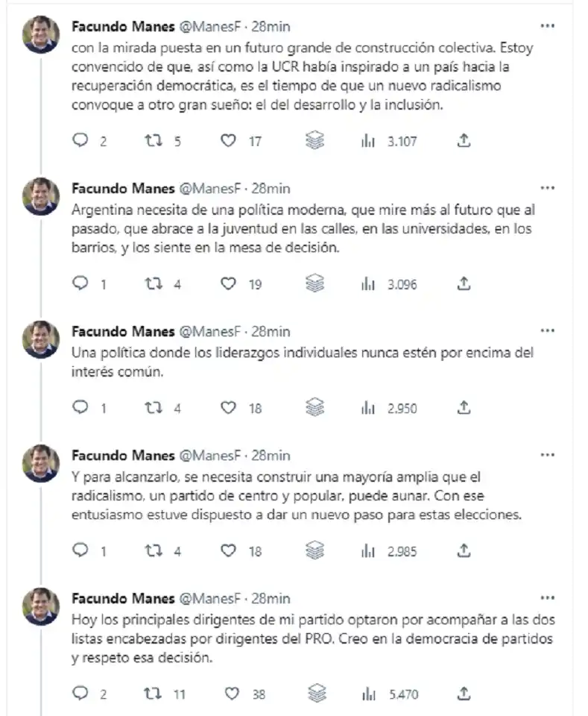The height and width of the screenshot is (716, 588).
Task: Share the tweet about liderazgos individuales
Action: pyautogui.click(x=464, y=408)
